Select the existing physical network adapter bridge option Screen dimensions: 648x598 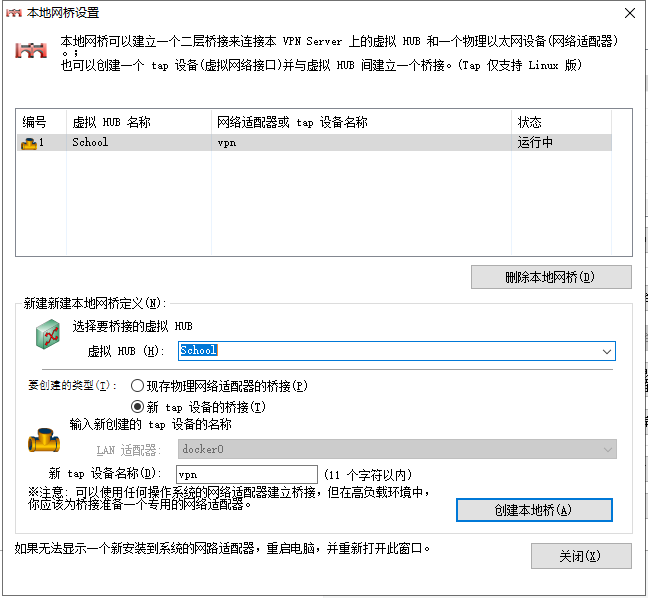click(138, 385)
